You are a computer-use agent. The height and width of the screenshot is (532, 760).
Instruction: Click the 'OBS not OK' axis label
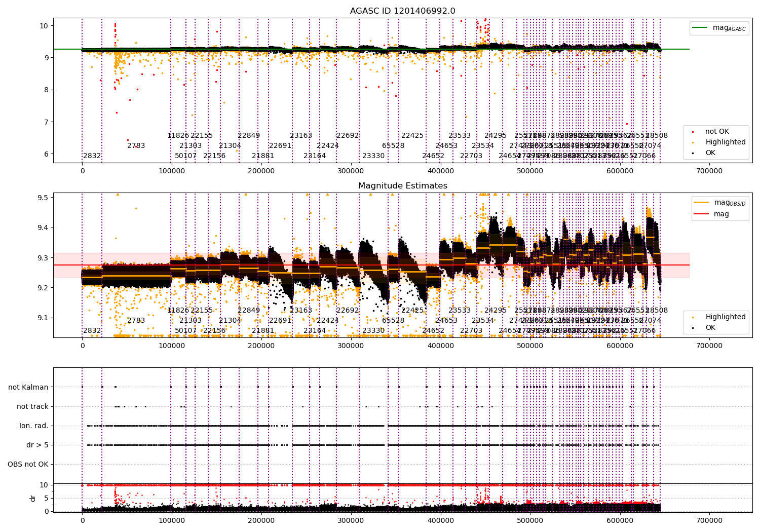click(x=28, y=464)
